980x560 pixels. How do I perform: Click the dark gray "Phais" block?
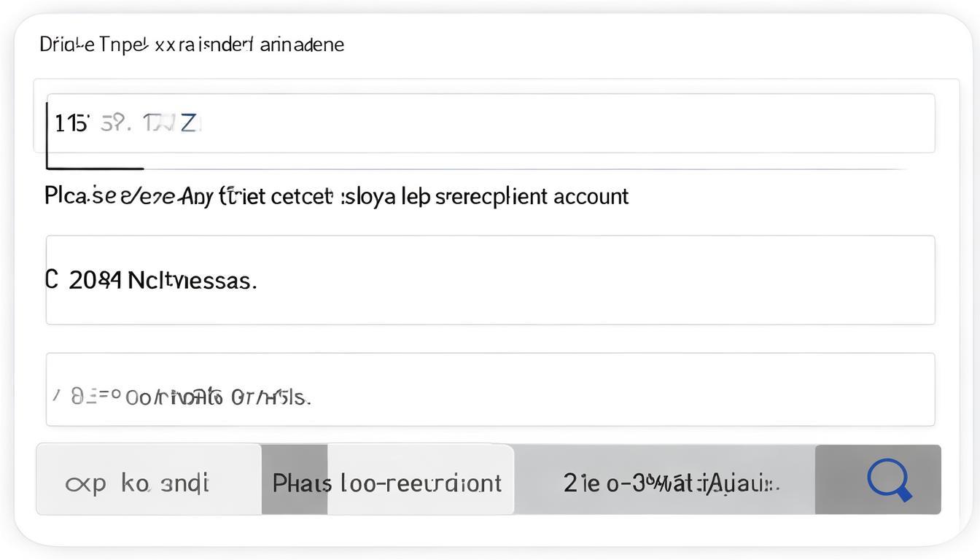pyautogui.click(x=294, y=482)
